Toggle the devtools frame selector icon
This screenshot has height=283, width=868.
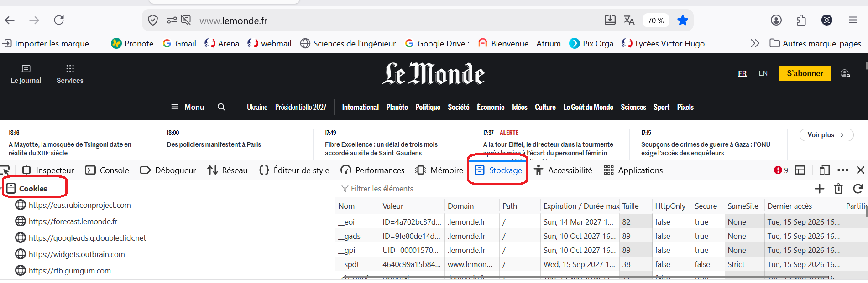point(800,170)
